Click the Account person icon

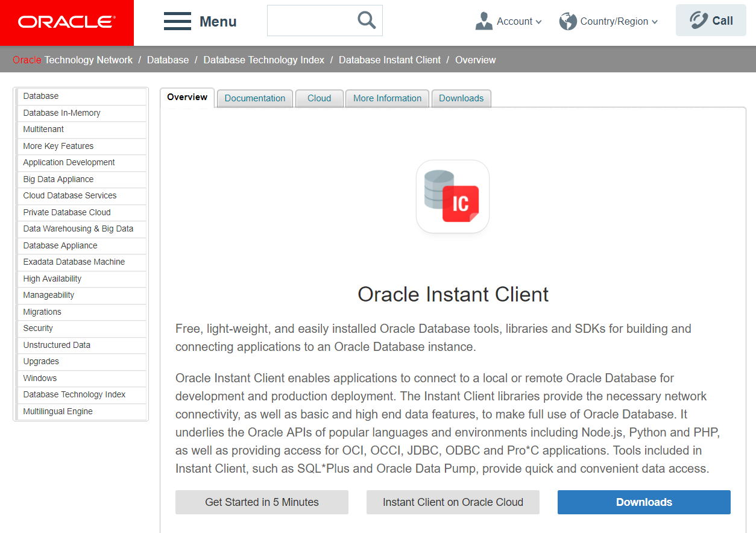[x=484, y=21]
